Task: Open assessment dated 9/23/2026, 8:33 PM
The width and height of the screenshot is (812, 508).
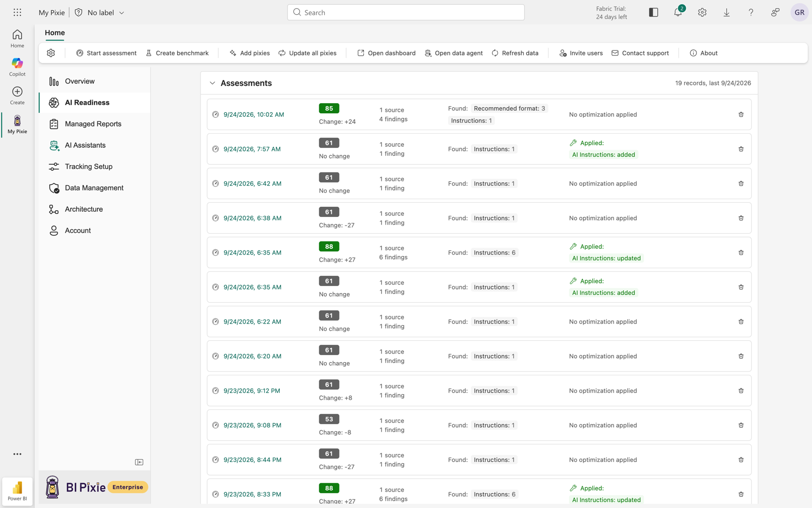Action: [252, 494]
